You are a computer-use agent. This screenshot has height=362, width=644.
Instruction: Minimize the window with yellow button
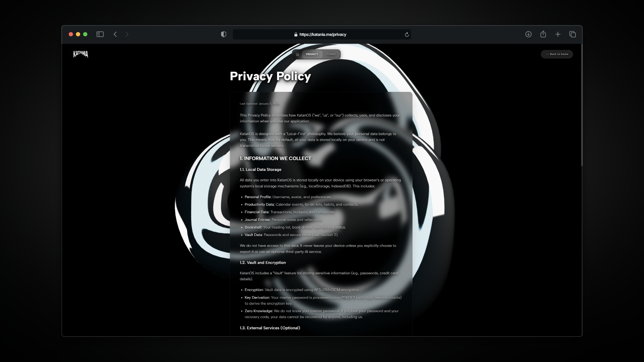(x=78, y=34)
